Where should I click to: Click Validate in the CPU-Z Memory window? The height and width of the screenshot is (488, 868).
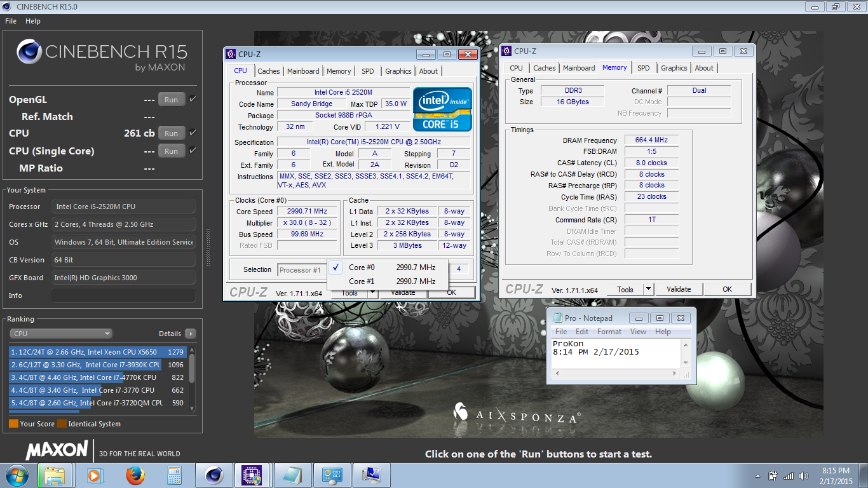click(679, 289)
